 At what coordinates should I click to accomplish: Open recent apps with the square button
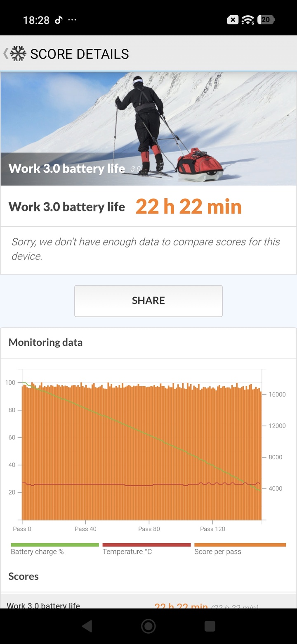coord(210,626)
